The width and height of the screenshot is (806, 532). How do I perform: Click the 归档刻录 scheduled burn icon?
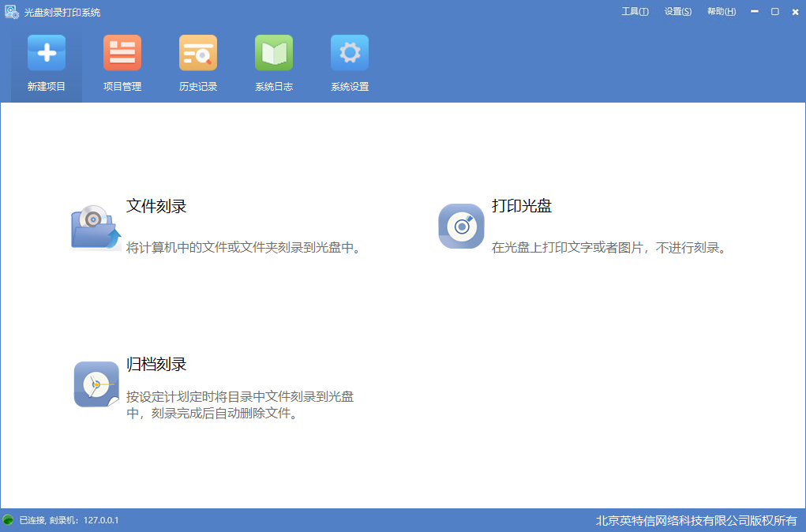point(95,384)
